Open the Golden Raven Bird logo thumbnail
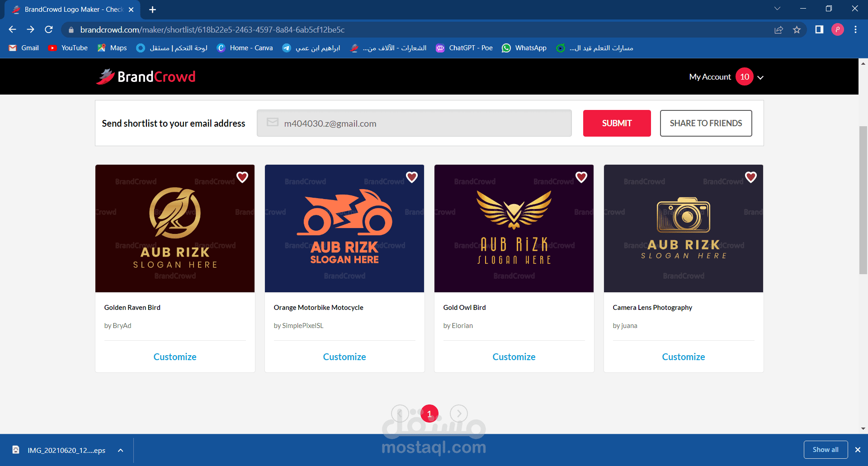 click(175, 228)
